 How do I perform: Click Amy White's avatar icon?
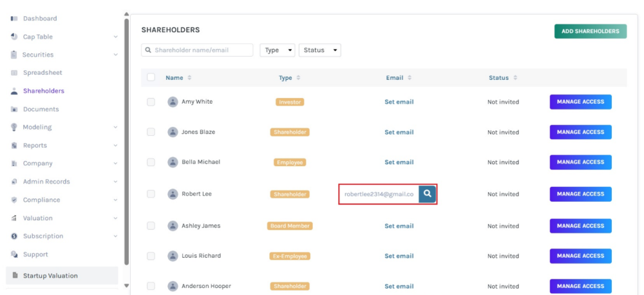[x=173, y=102]
